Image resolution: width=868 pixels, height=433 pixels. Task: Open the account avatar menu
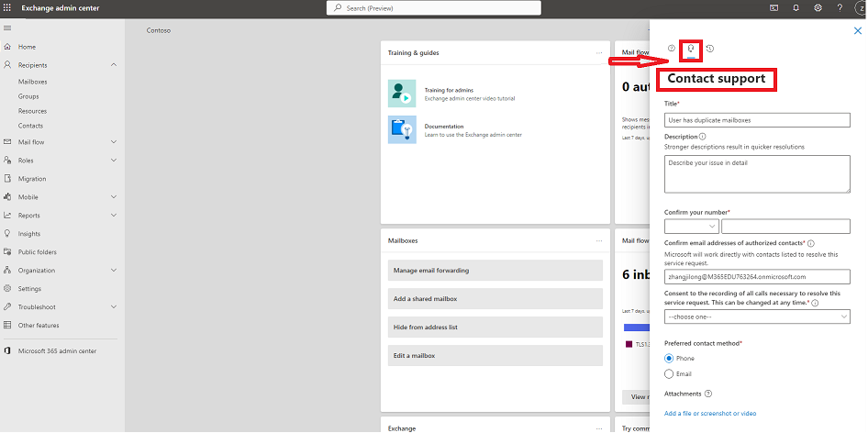tap(861, 7)
